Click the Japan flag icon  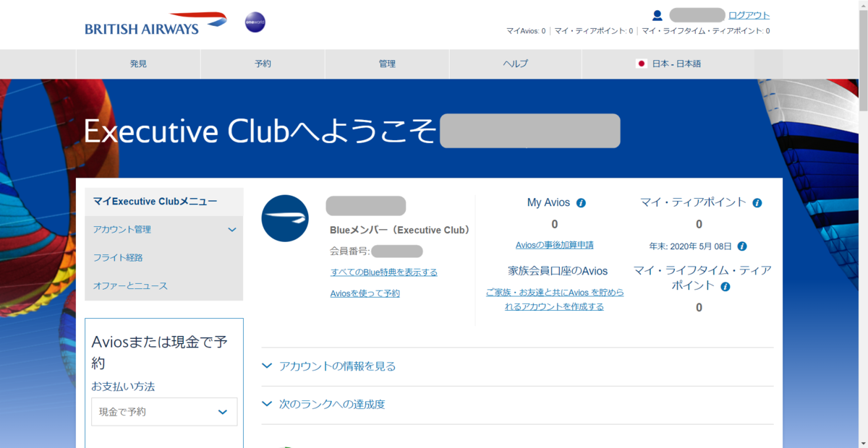(641, 64)
